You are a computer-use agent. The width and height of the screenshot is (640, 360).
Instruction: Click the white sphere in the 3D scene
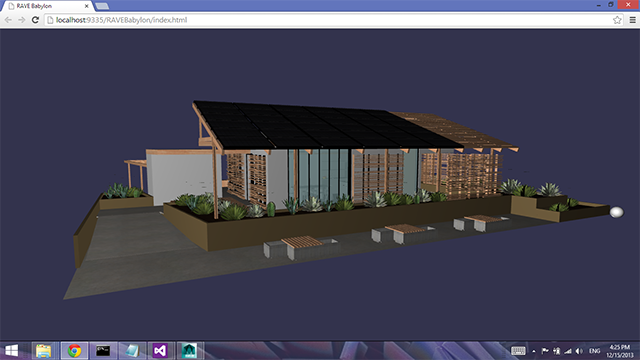pos(616,212)
